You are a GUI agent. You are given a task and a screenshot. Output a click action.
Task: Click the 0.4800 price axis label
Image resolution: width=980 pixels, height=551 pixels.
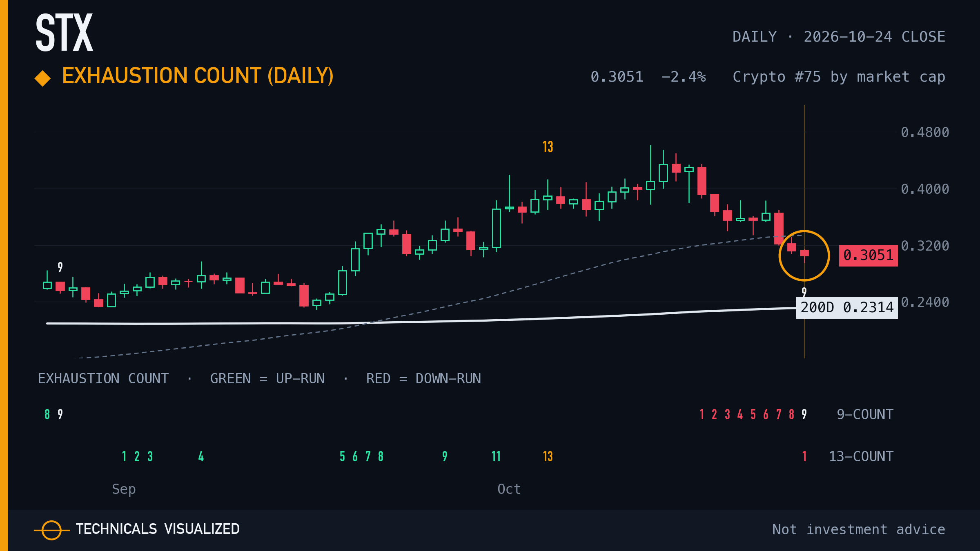coord(925,132)
